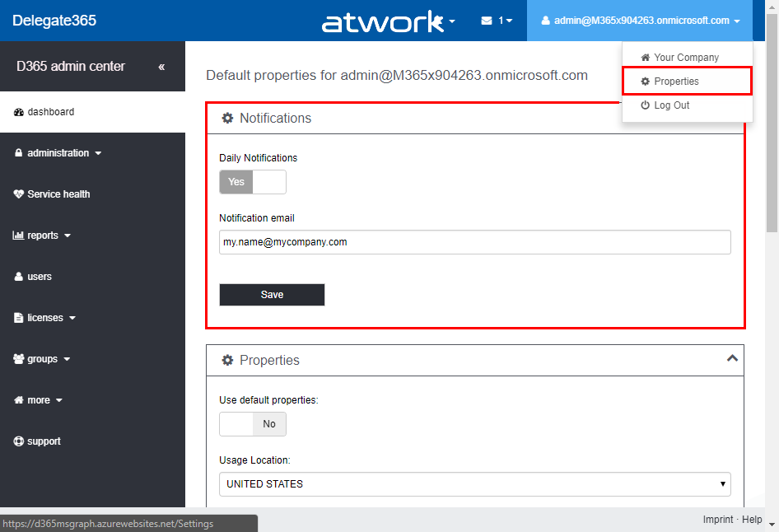Screen dimensions: 779x532
Task: Save the notification settings
Action: tap(273, 295)
